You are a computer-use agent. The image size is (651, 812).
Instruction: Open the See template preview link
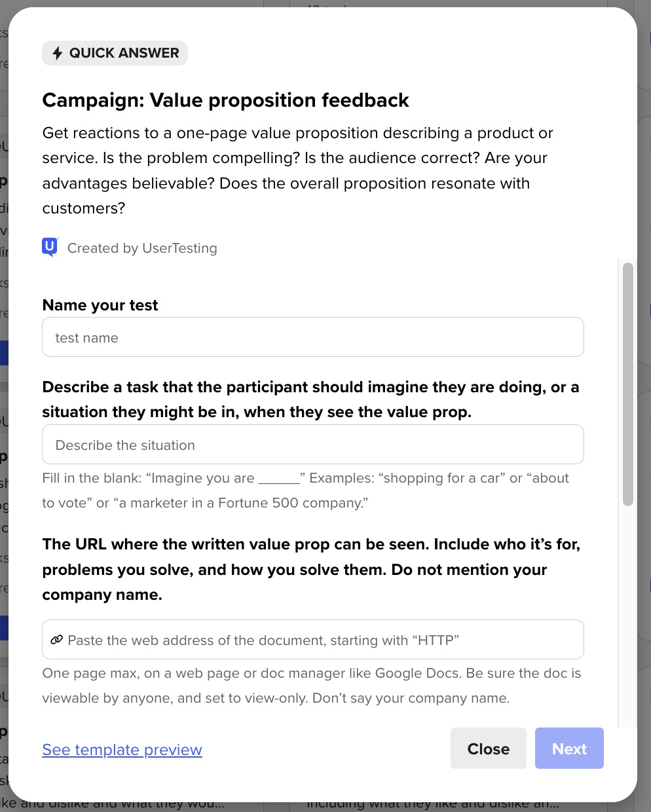tap(122, 749)
